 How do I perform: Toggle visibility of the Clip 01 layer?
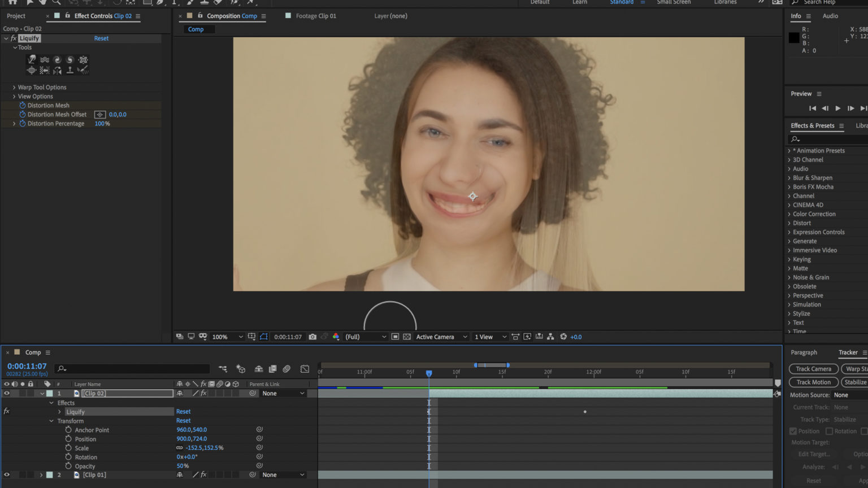[6, 474]
